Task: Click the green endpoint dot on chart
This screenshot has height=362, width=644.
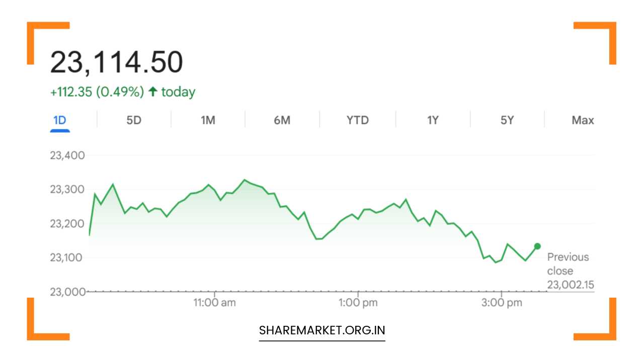Action: (536, 246)
